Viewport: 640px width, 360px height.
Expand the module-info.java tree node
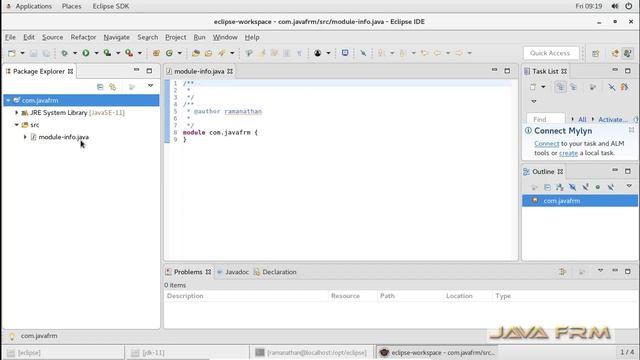pyautogui.click(x=25, y=137)
